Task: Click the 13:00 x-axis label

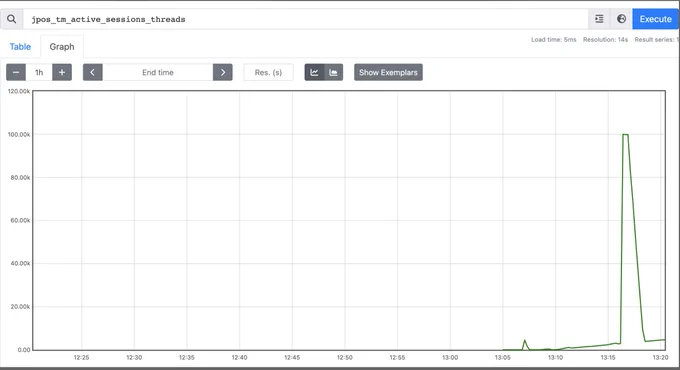Action: (x=450, y=357)
